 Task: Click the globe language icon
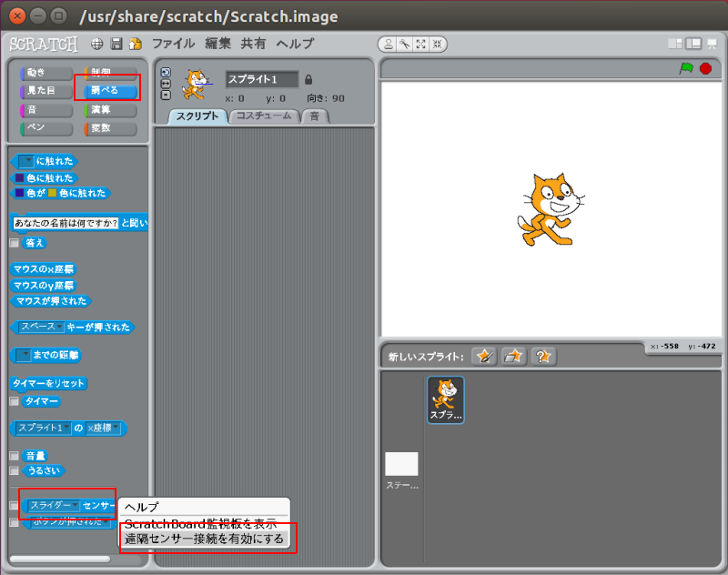[96, 44]
